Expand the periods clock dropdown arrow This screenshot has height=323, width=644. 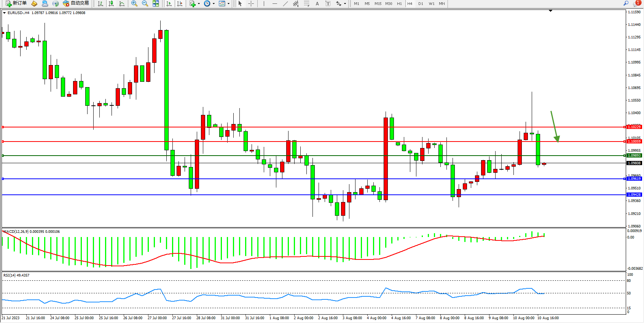(214, 3)
